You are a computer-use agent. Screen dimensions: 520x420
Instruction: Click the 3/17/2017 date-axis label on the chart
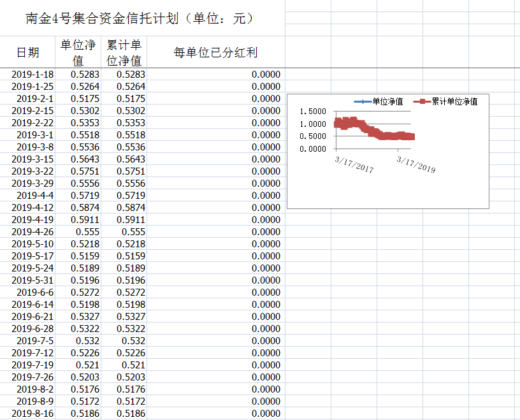354,164
